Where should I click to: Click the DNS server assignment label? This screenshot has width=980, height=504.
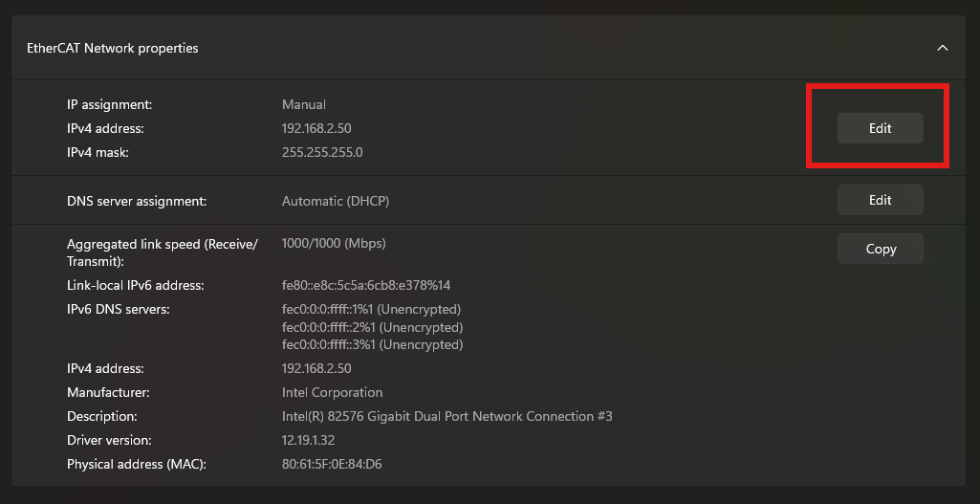137,201
